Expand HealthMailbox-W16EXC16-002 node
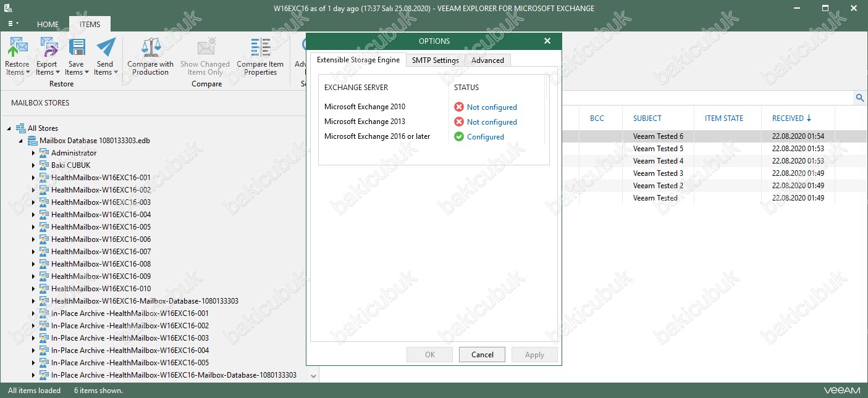 click(33, 190)
